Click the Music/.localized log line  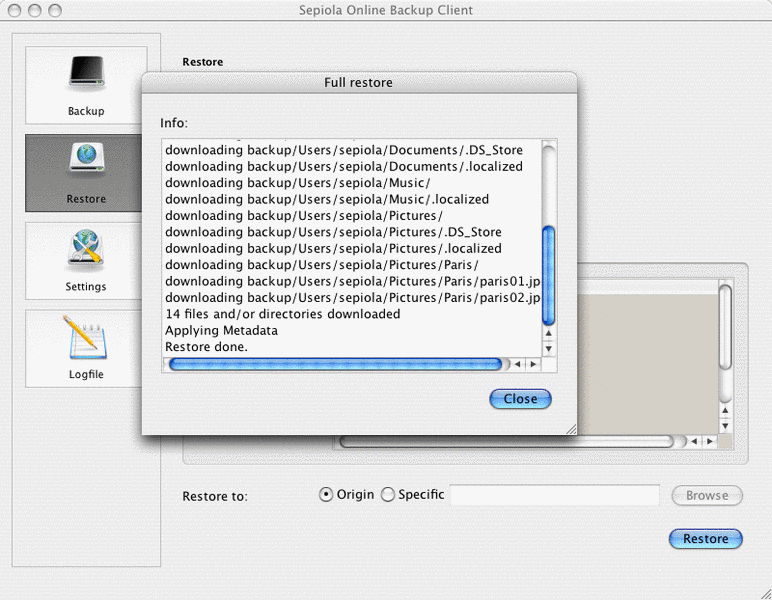[327, 199]
